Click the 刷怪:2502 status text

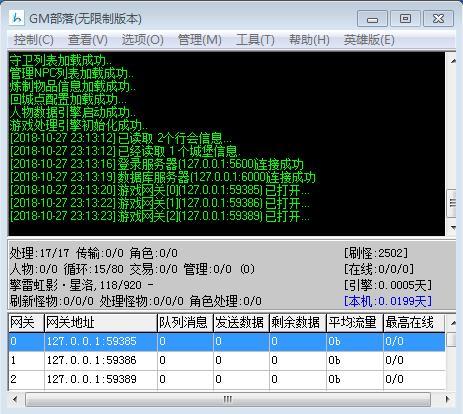376,253
